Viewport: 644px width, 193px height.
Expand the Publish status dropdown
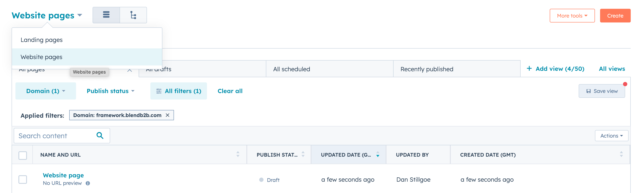[x=110, y=91]
